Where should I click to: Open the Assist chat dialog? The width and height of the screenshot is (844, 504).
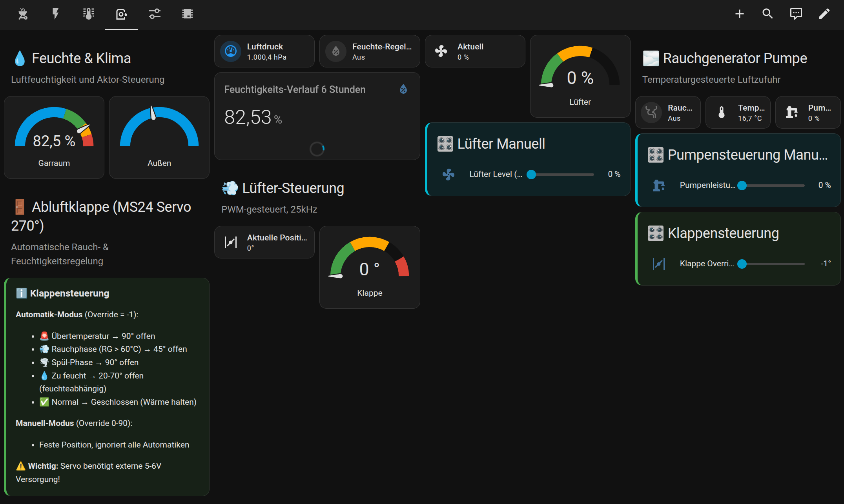point(796,14)
